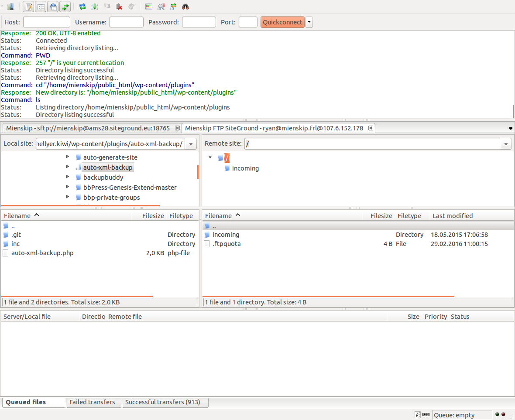Image resolution: width=515 pixels, height=420 pixels.
Task: Select the inc folder icon in local list
Action: [x=6, y=244]
